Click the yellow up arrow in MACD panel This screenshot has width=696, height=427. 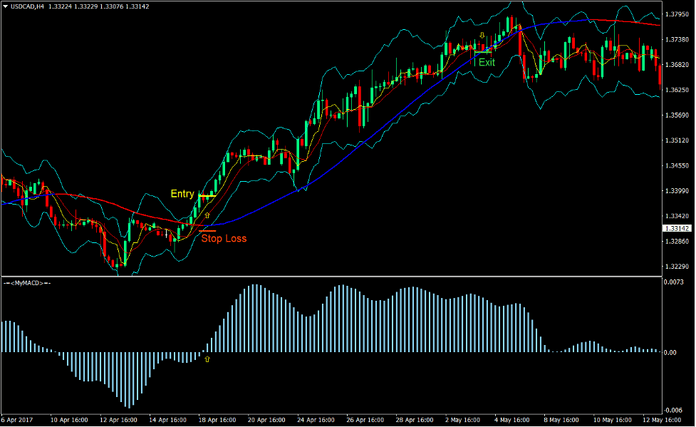[x=207, y=359]
